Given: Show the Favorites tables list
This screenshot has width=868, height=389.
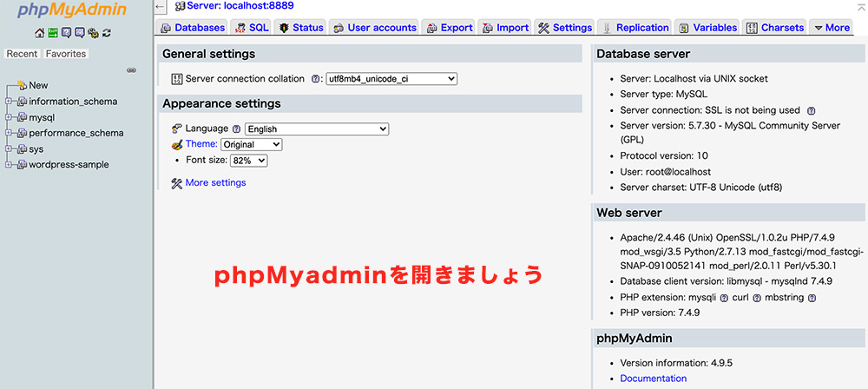Looking at the screenshot, I should [x=66, y=54].
